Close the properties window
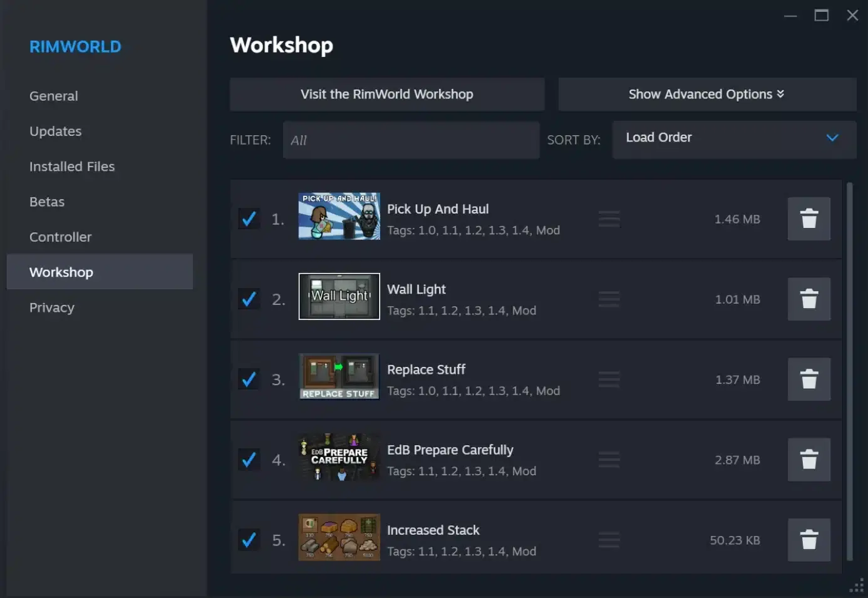This screenshot has width=868, height=598. tap(852, 16)
